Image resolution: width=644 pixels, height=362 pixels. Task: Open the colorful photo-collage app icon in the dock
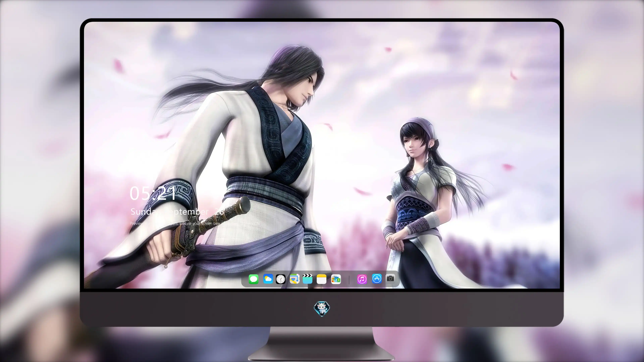coord(336,279)
